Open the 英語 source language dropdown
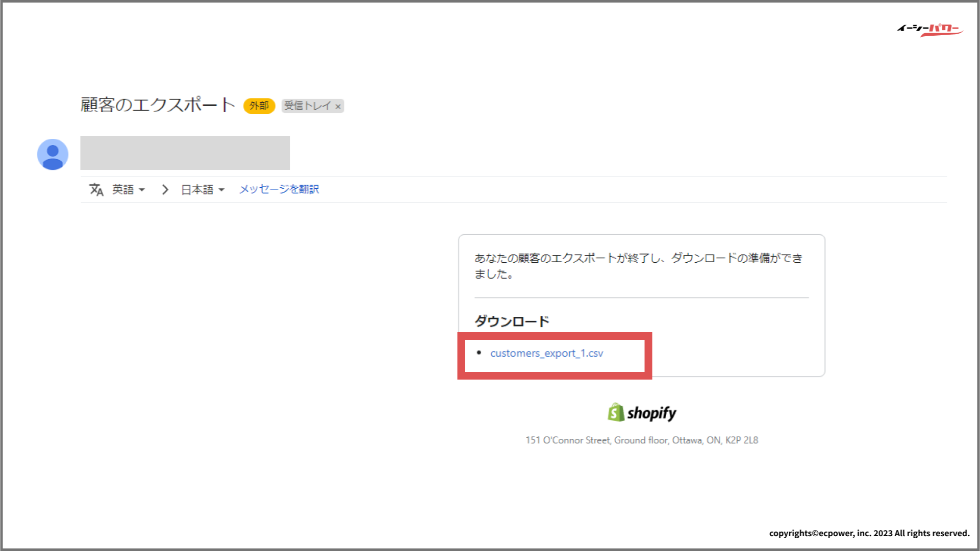The width and height of the screenshot is (980, 551). click(129, 190)
